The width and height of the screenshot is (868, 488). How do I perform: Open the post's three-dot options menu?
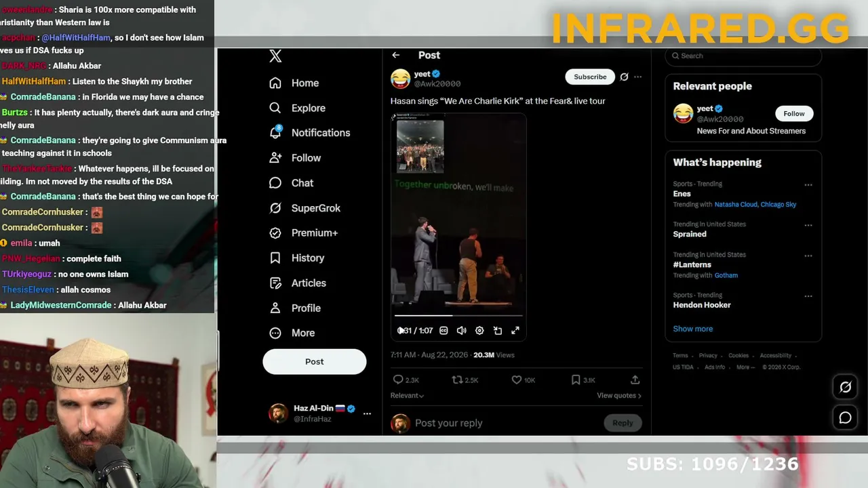click(637, 77)
